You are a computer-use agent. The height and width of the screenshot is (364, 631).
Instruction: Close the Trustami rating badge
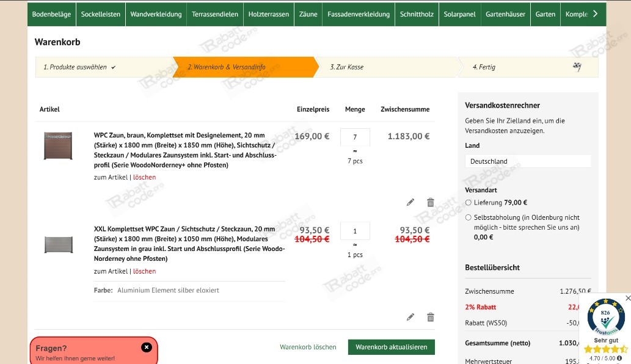click(628, 298)
